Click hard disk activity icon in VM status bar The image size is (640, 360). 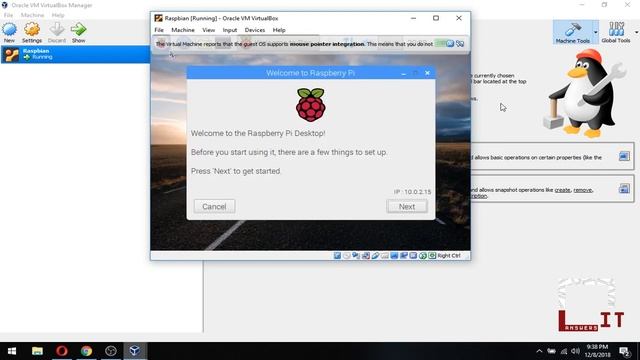[337, 256]
